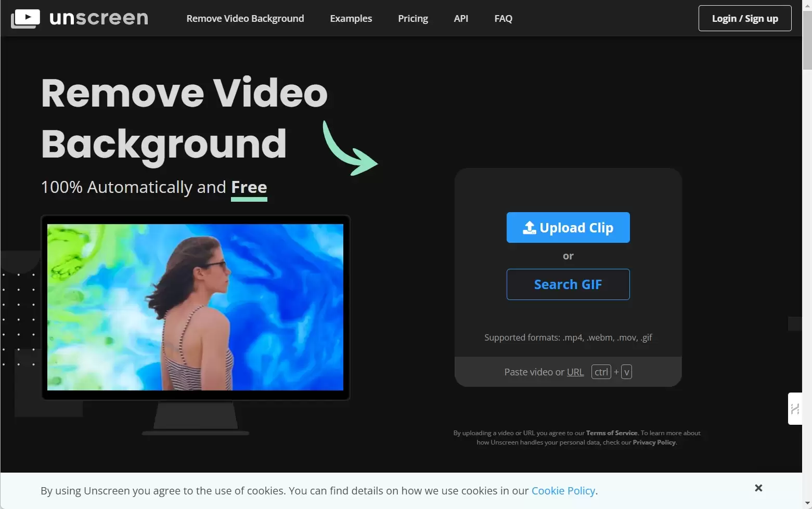Open the Examples page

pos(351,18)
